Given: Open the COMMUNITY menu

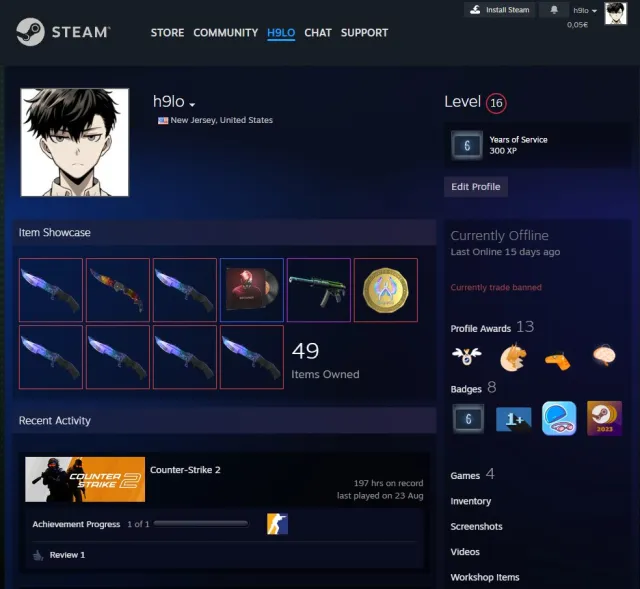Looking at the screenshot, I should (x=226, y=33).
